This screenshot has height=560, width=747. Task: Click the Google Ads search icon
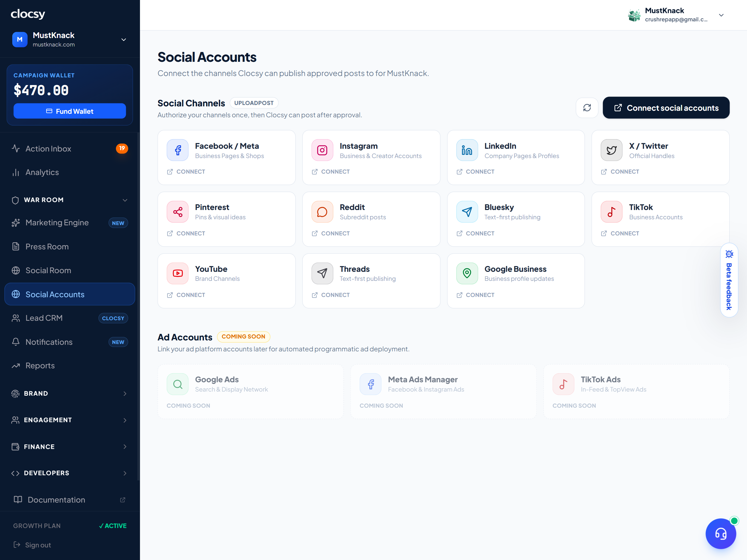point(178,384)
